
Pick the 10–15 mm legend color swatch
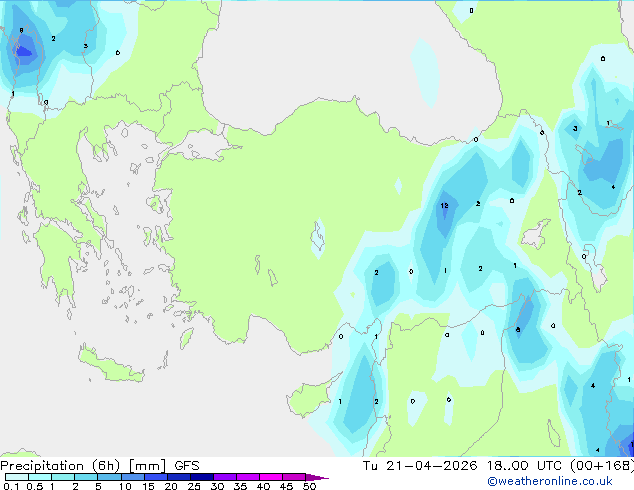tap(133, 477)
